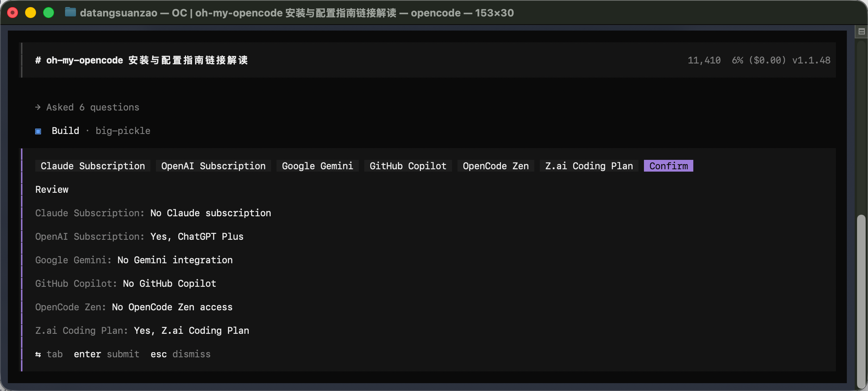Click the 'Claude Subscription:' review label
Screen dimensions: 868x391
(90, 213)
